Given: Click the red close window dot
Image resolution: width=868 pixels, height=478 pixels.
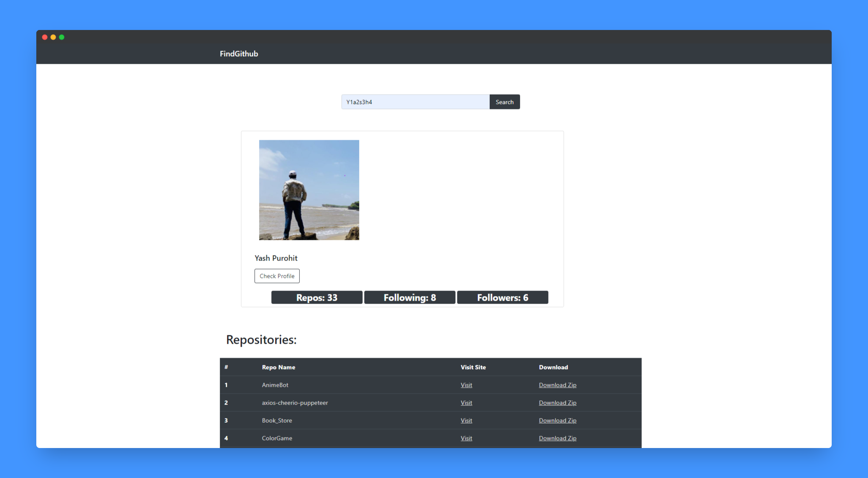Looking at the screenshot, I should pos(45,37).
